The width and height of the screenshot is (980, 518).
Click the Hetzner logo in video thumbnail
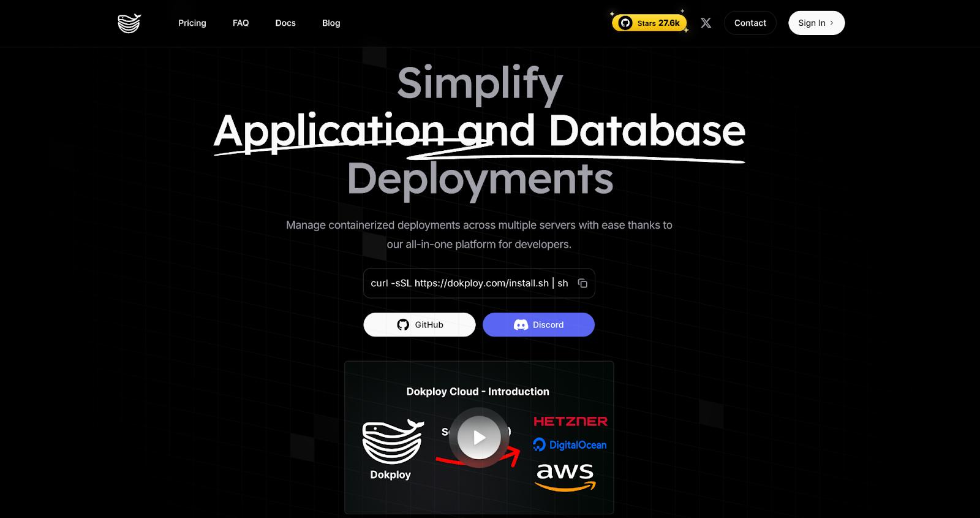pyautogui.click(x=570, y=421)
